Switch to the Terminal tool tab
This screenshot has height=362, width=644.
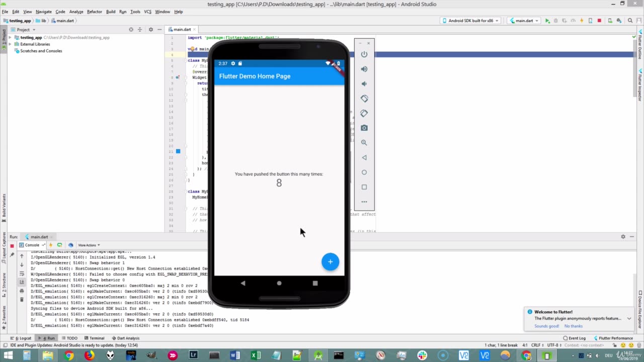(94, 338)
